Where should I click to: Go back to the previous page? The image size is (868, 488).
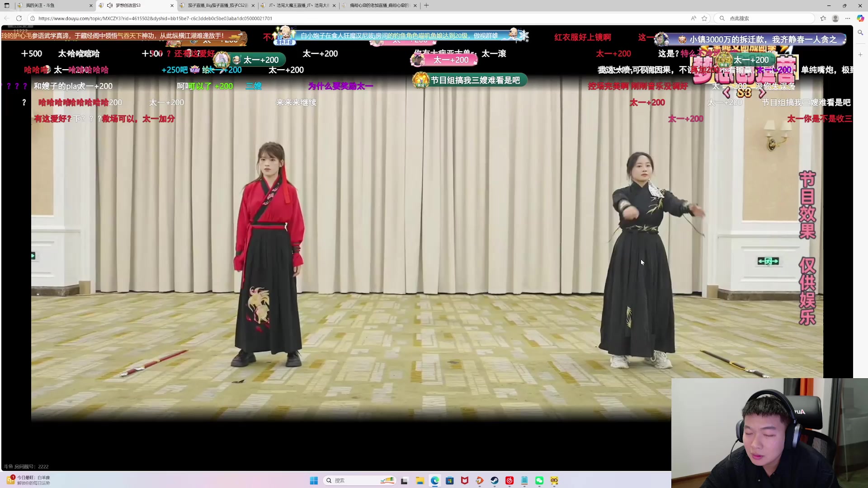(x=7, y=18)
